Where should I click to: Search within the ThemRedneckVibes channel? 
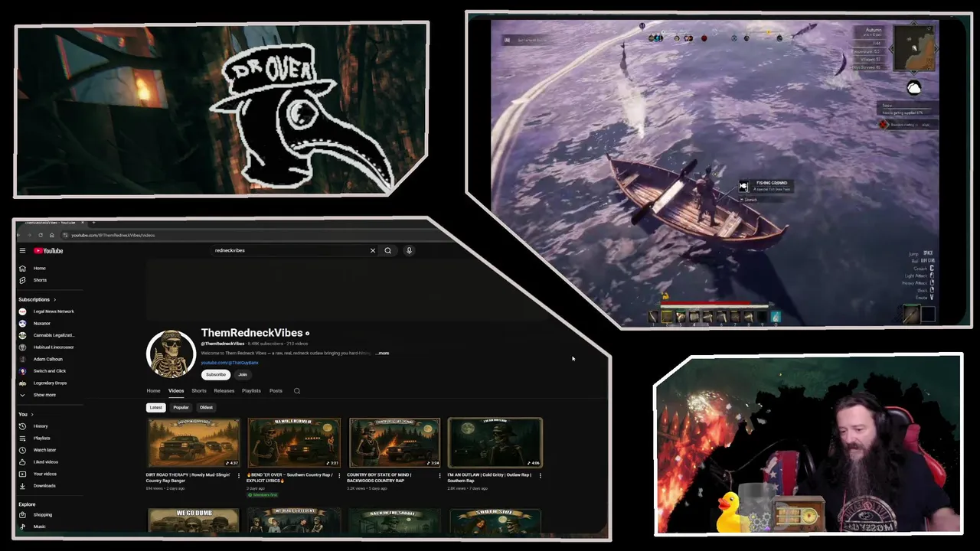[297, 391]
